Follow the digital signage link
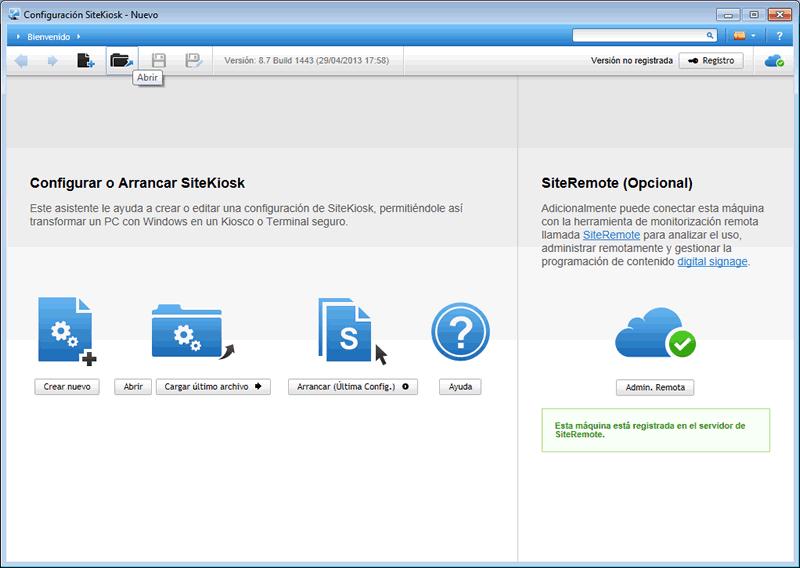Image resolution: width=800 pixels, height=568 pixels. 712,262
